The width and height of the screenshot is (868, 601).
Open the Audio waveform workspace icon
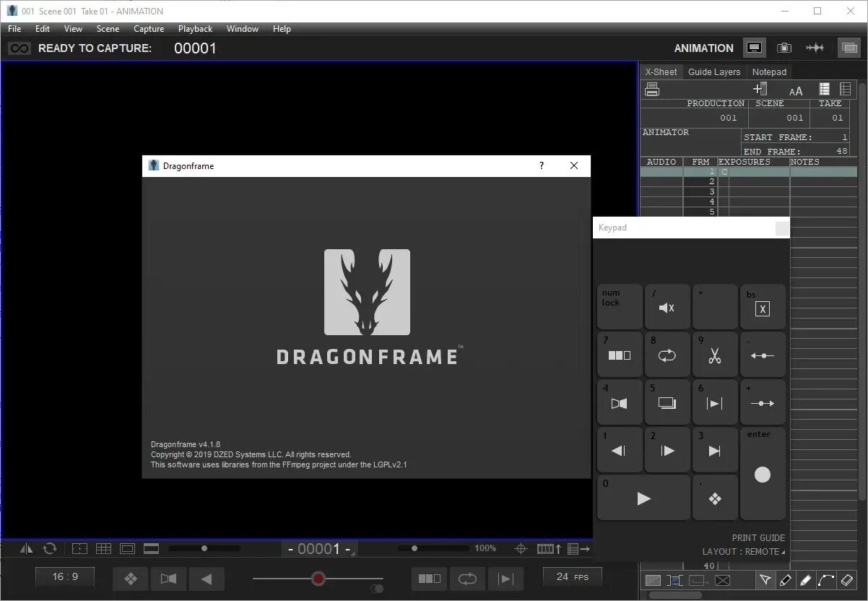click(815, 48)
